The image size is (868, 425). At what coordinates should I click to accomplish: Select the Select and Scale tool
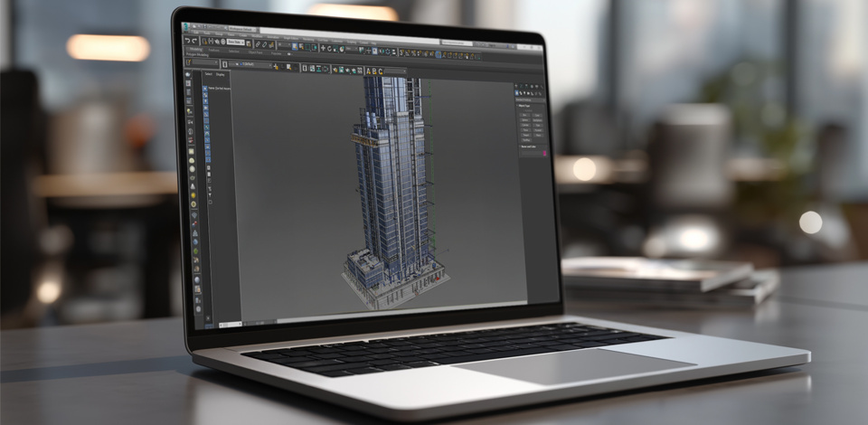(335, 49)
